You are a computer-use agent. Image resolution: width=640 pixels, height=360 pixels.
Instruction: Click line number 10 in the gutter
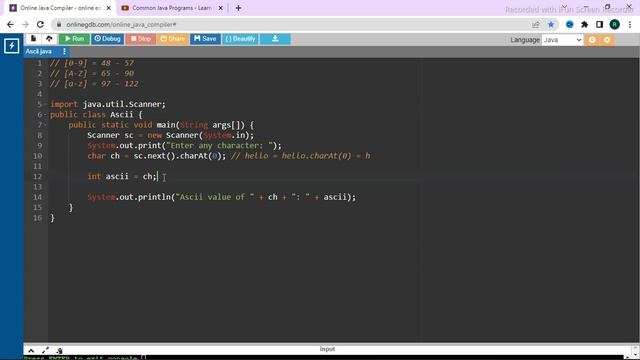(38, 156)
